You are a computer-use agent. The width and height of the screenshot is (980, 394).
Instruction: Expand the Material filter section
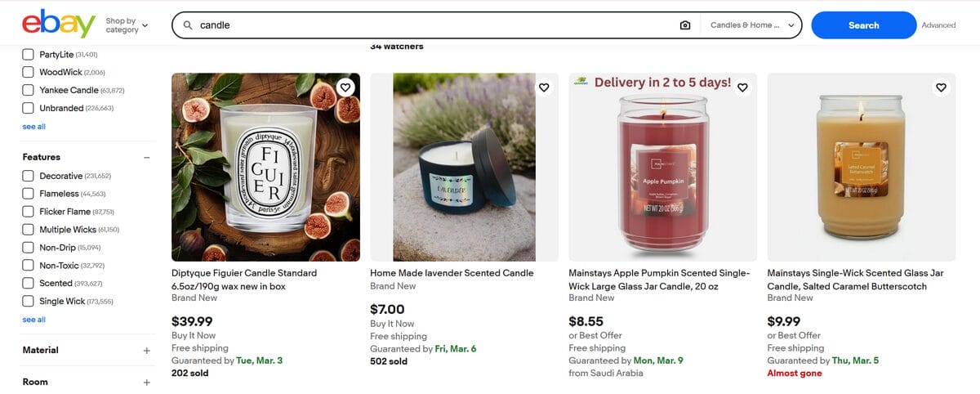pos(147,351)
